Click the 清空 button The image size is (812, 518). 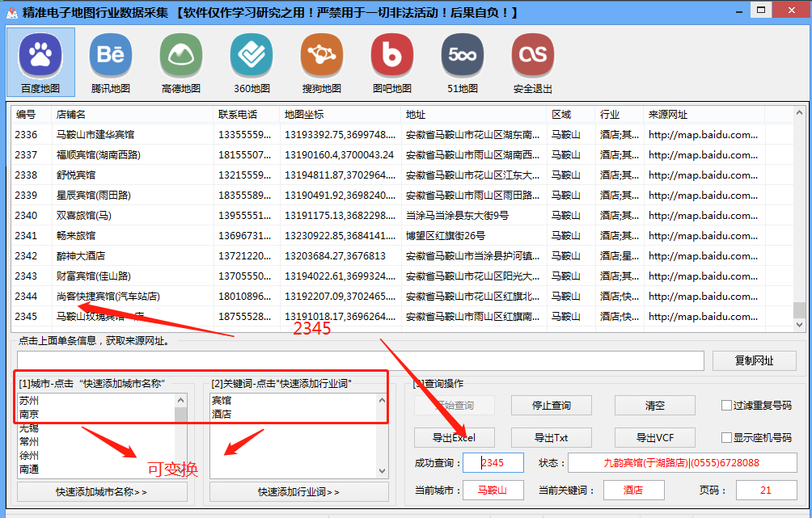click(x=654, y=405)
